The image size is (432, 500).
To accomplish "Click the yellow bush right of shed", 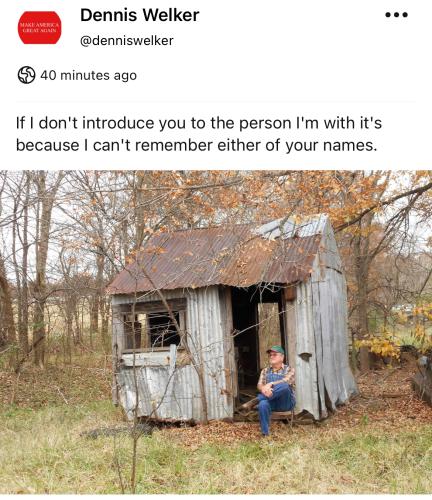I will tap(380, 347).
